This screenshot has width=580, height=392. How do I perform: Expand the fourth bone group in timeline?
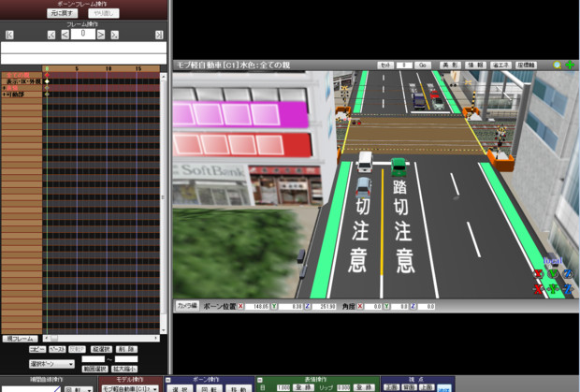click(x=5, y=94)
